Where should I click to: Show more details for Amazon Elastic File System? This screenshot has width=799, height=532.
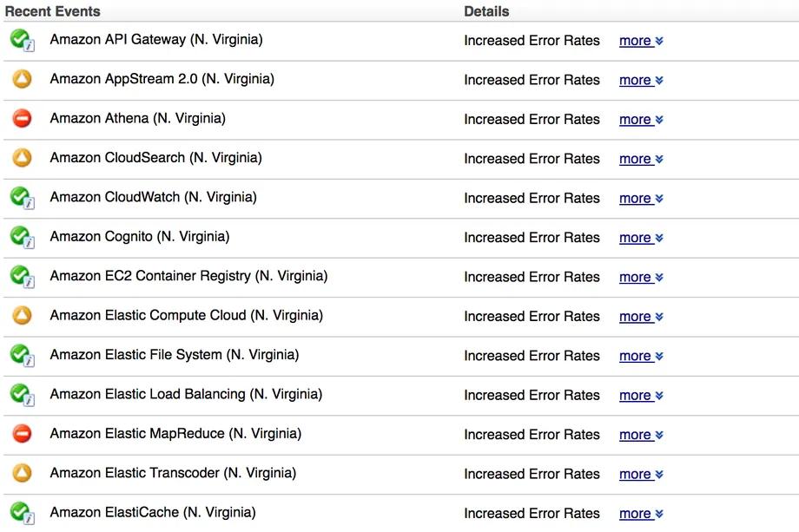(641, 356)
